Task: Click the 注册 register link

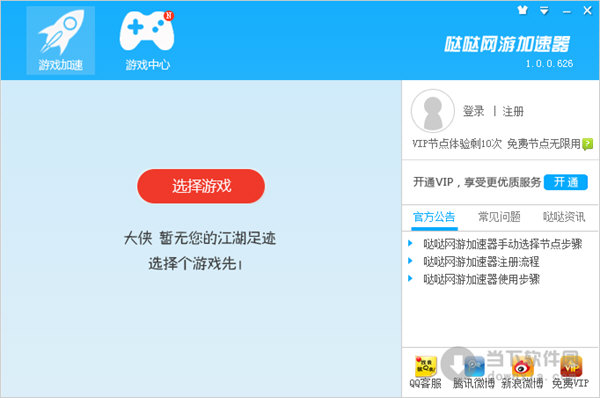Action: tap(513, 111)
